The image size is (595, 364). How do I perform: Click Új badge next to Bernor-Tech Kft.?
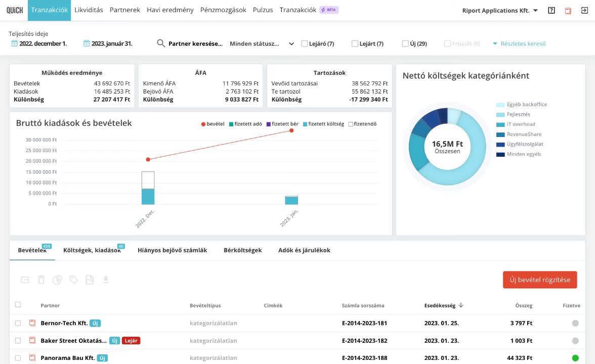pyautogui.click(x=95, y=323)
